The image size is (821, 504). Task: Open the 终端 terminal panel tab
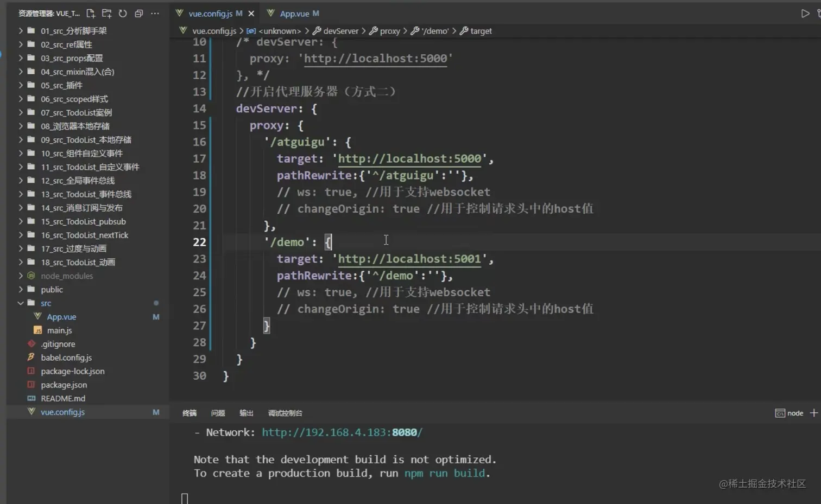click(190, 413)
